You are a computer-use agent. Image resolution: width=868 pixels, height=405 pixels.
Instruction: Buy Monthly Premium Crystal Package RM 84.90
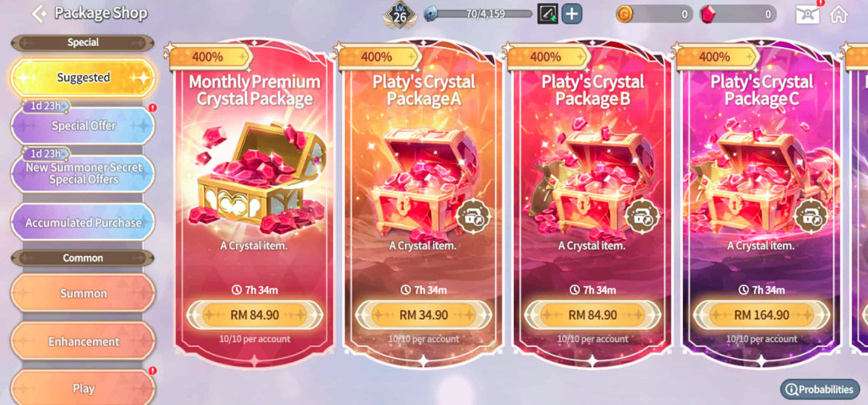click(254, 315)
